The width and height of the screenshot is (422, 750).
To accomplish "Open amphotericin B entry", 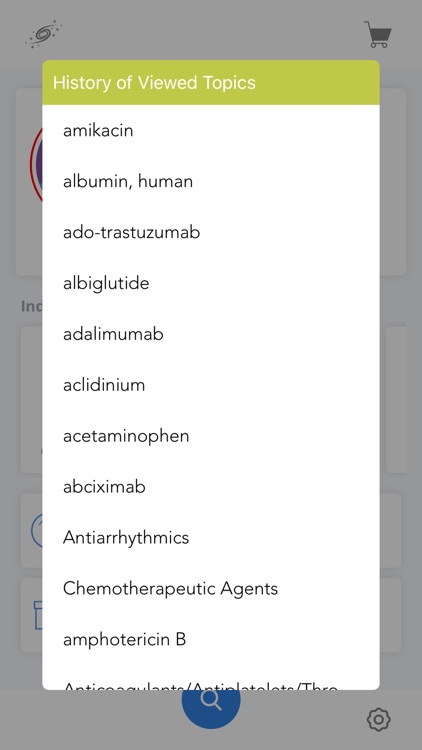I will coord(211,640).
